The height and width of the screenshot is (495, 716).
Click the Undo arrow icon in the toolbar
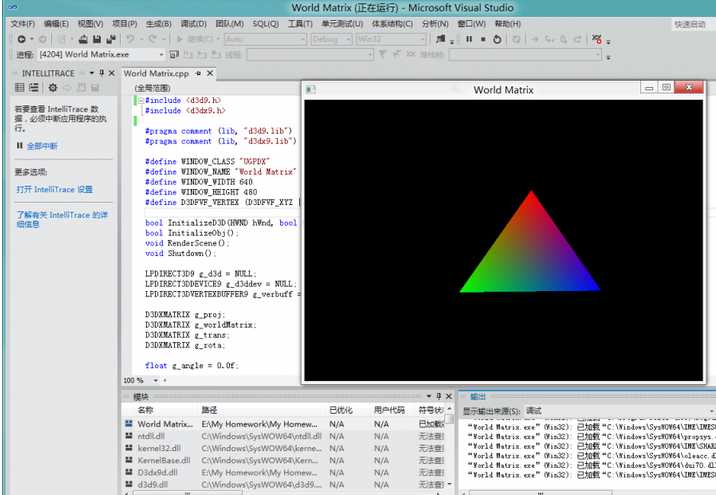[129, 39]
